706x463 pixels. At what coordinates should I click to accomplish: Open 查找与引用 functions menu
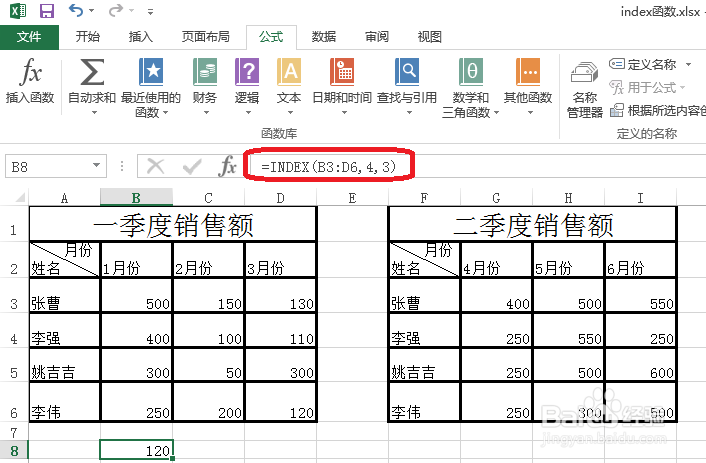407,86
